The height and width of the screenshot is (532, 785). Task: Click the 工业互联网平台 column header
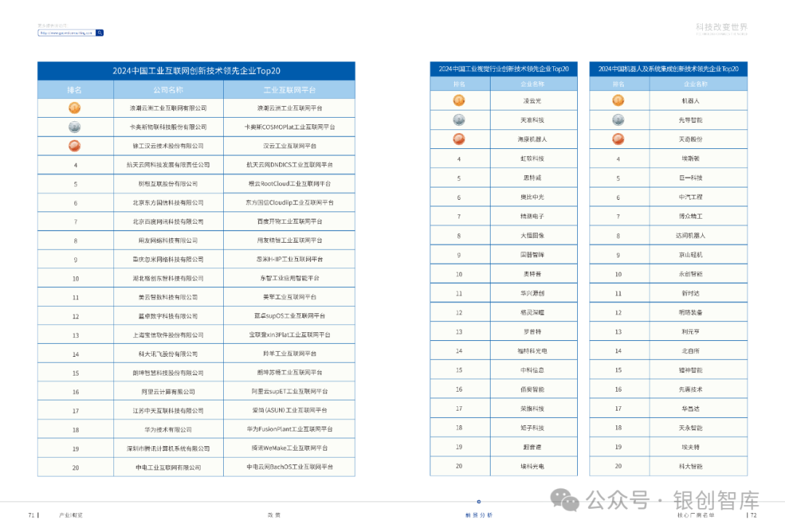[289, 90]
